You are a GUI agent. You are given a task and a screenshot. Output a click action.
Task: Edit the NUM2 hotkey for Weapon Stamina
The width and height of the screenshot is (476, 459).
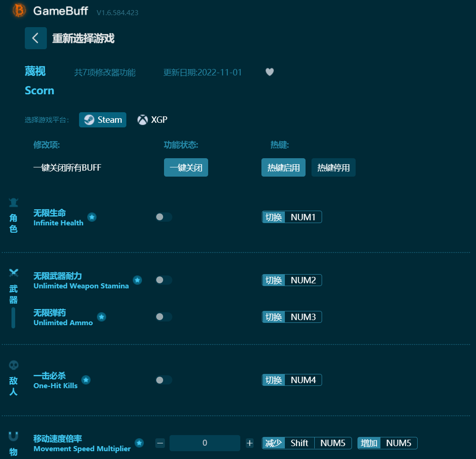(x=303, y=280)
